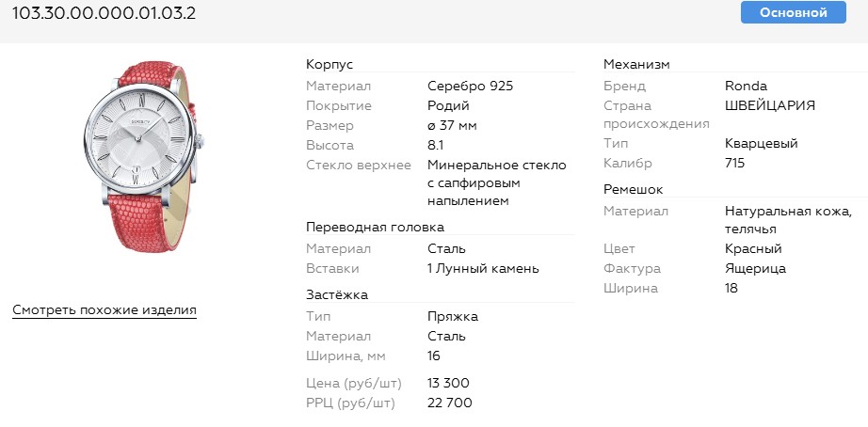Click the "Ящерица" texture value
This screenshot has width=868, height=427.
point(755,269)
